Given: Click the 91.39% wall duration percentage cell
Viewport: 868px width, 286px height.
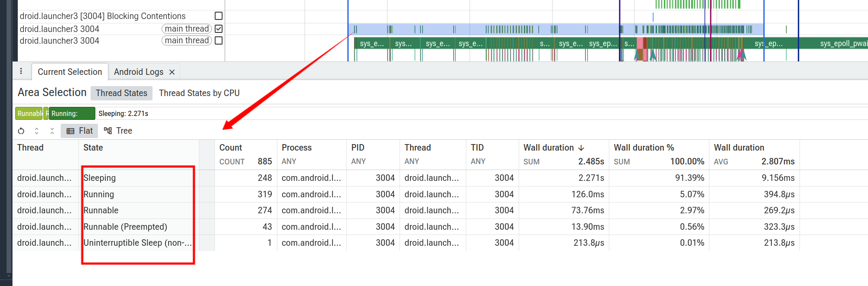Looking at the screenshot, I should [x=659, y=178].
